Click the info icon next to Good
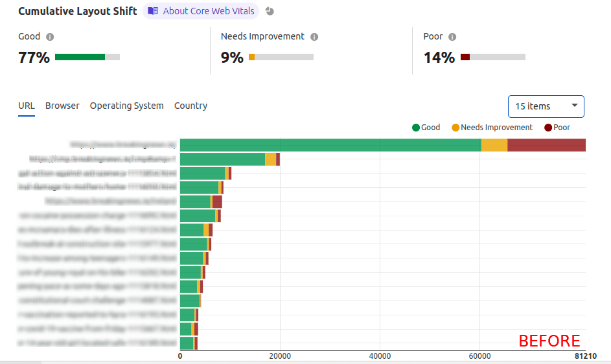Viewport: 611px width, 364px height. (x=50, y=37)
